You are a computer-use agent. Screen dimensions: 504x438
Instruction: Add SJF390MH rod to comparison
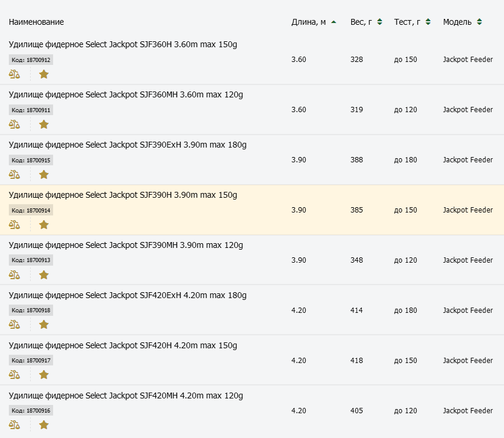click(15, 275)
